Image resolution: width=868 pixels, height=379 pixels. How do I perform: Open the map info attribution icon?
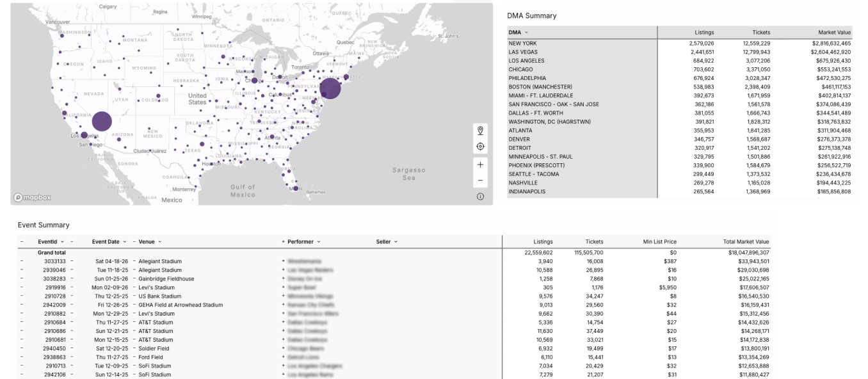click(480, 197)
